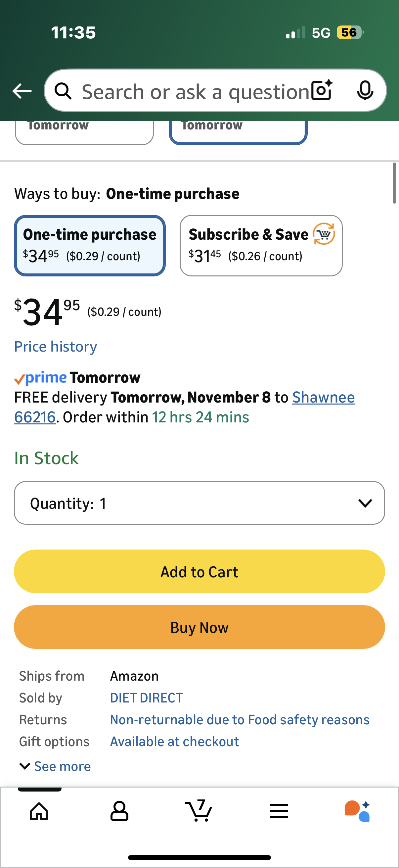Open the Rufus AI assistant icon
399x868 pixels.
coord(358,811)
